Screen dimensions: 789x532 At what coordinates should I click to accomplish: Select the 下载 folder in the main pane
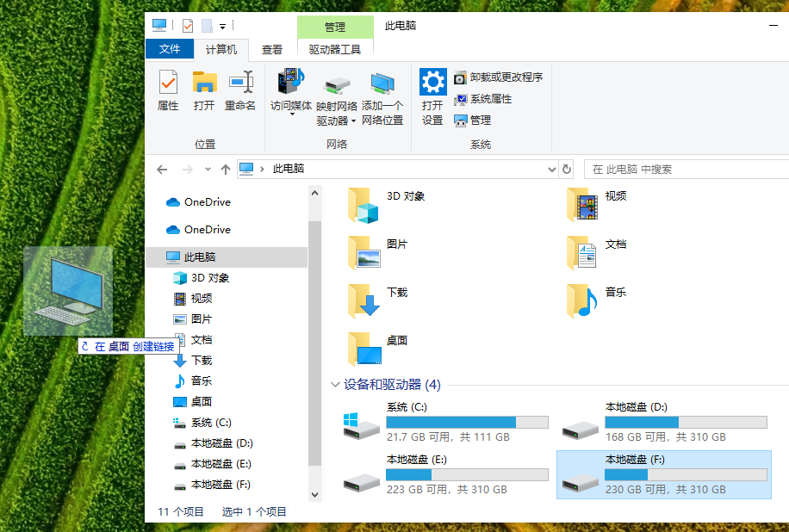pos(378,300)
